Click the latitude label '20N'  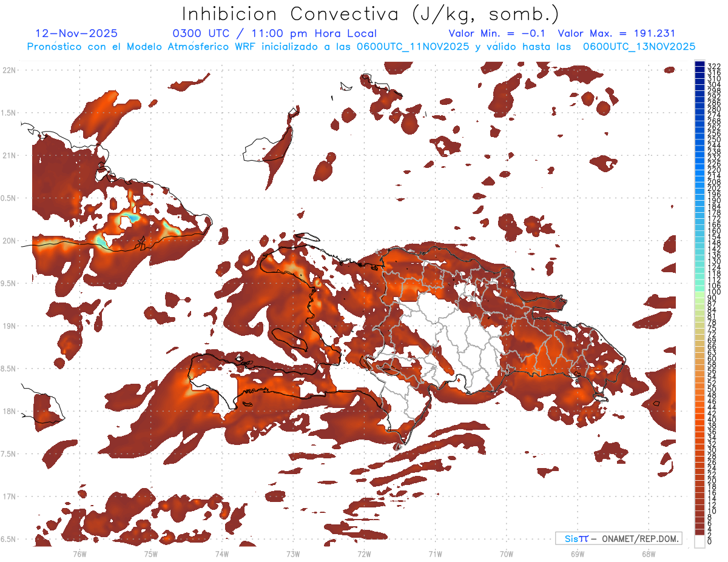click(x=9, y=241)
